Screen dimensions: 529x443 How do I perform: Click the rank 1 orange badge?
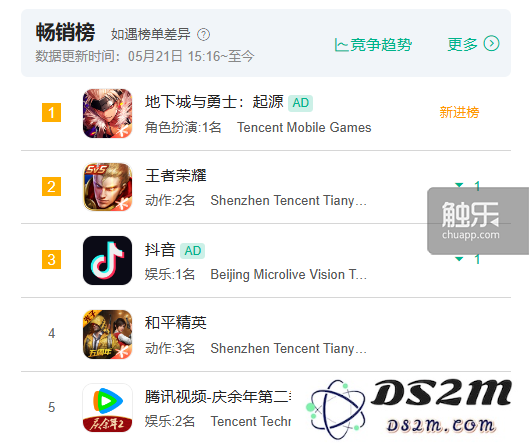click(x=51, y=112)
